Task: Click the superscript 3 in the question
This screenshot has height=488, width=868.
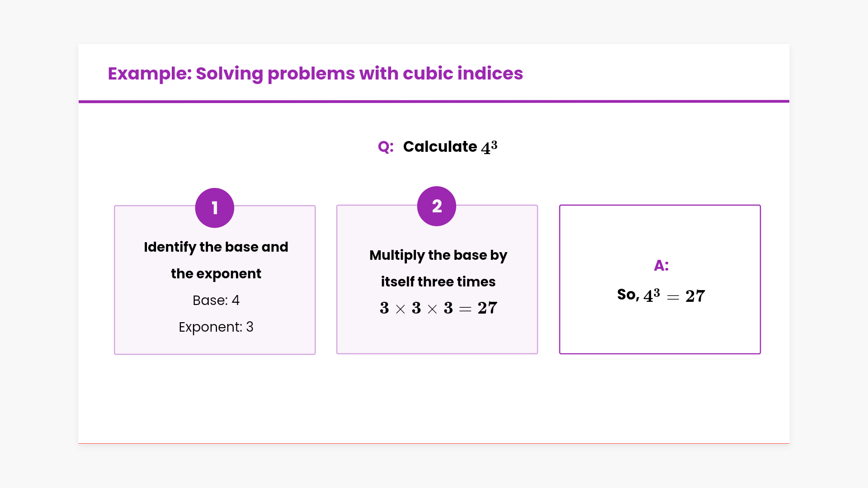Action: [494, 144]
